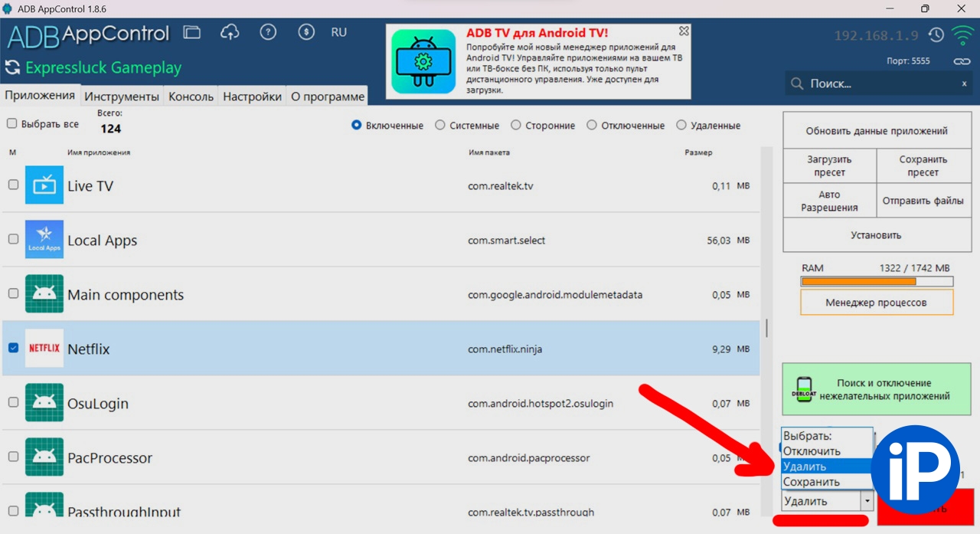Select com.netflix.ninja package name text

pos(505,349)
